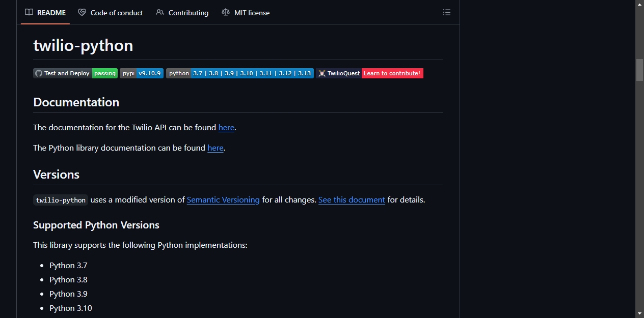
Task: Click the Contributing people icon
Action: tap(160, 12)
